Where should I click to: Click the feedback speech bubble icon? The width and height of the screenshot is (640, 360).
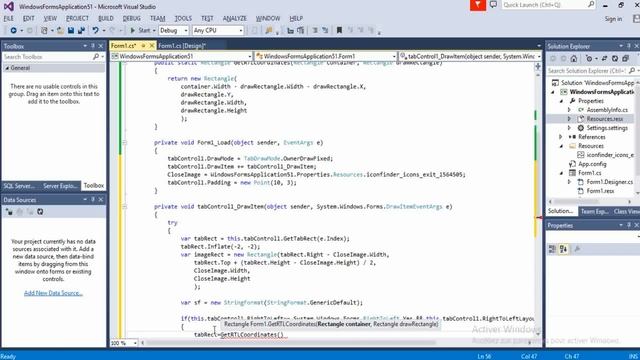tap(493, 5)
